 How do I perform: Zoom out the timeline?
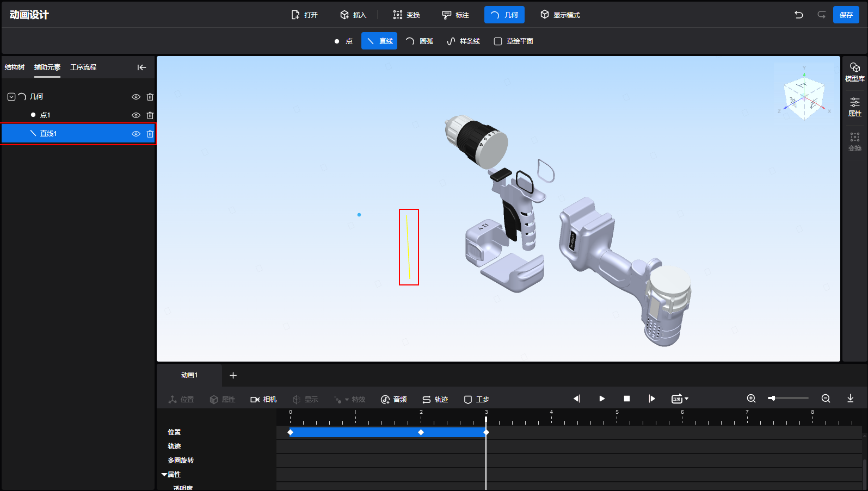[x=826, y=399]
